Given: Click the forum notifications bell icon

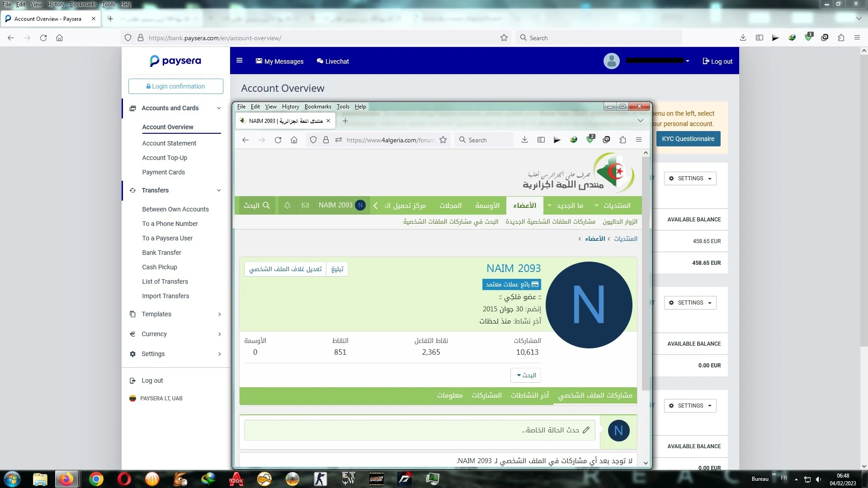Looking at the screenshot, I should click(x=287, y=206).
